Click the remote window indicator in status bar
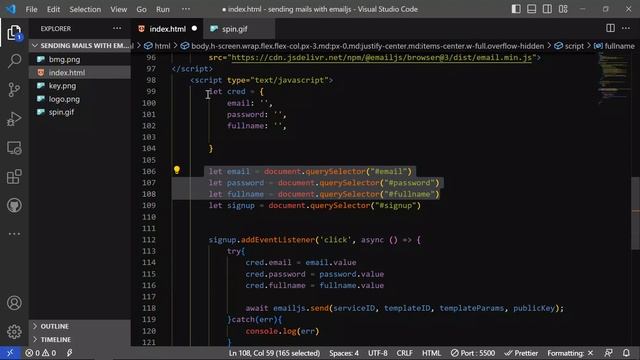Image resolution: width=640 pixels, height=360 pixels. point(10,353)
